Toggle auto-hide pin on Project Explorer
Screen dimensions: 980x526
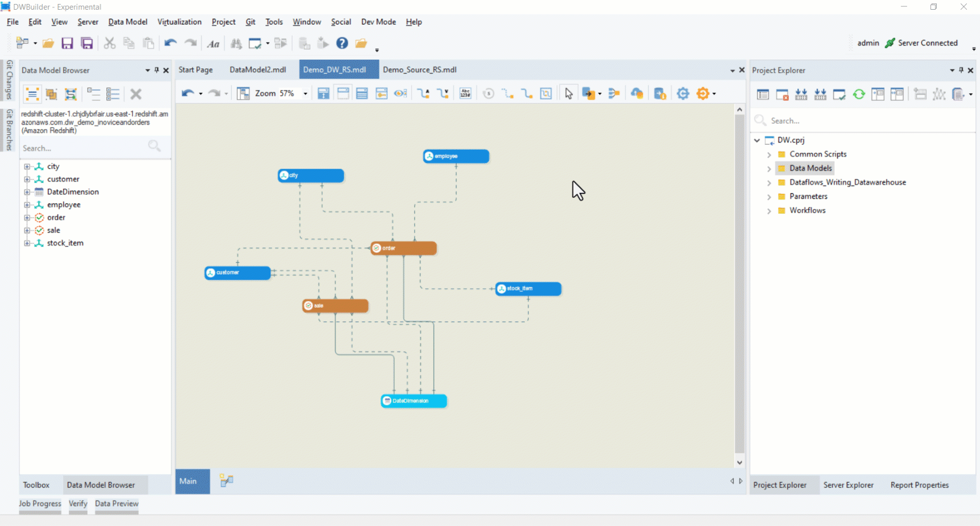coord(961,70)
